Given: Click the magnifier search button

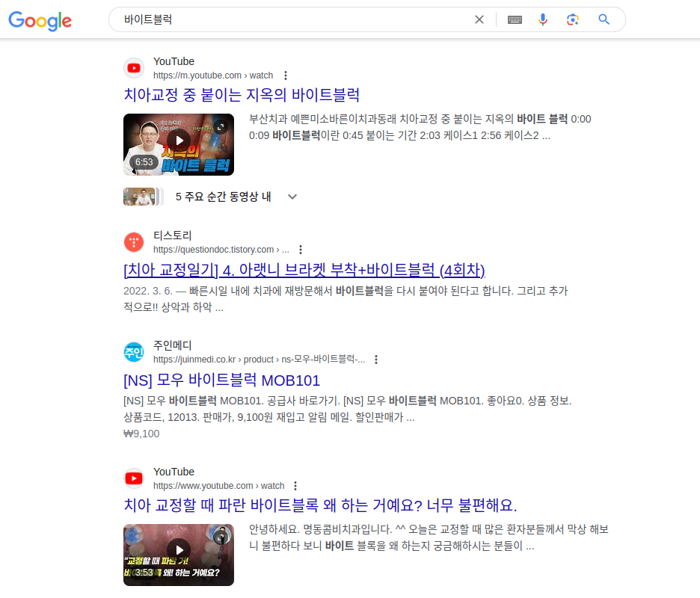Looking at the screenshot, I should (x=604, y=19).
